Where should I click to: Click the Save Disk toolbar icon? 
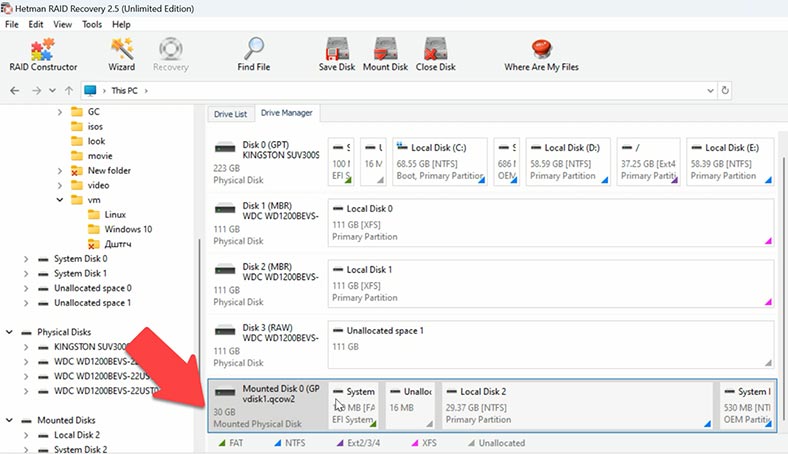(337, 49)
